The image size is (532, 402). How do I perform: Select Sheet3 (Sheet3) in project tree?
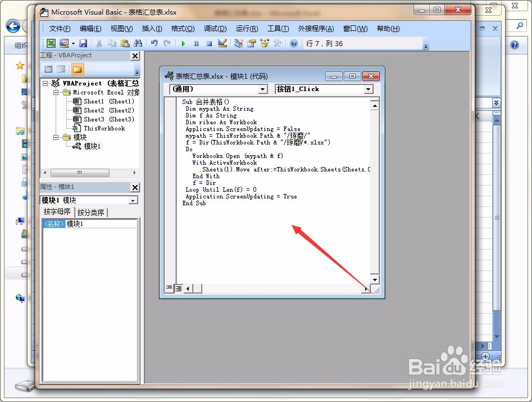[x=109, y=119]
